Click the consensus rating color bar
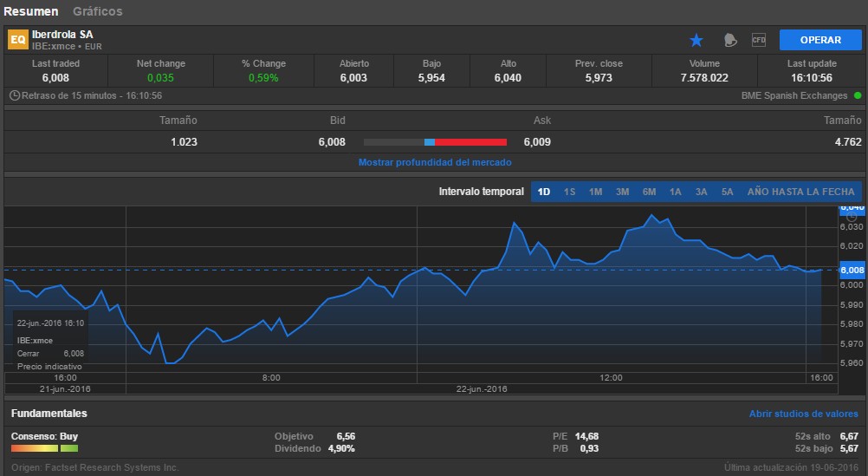The image size is (868, 476). click(44, 448)
